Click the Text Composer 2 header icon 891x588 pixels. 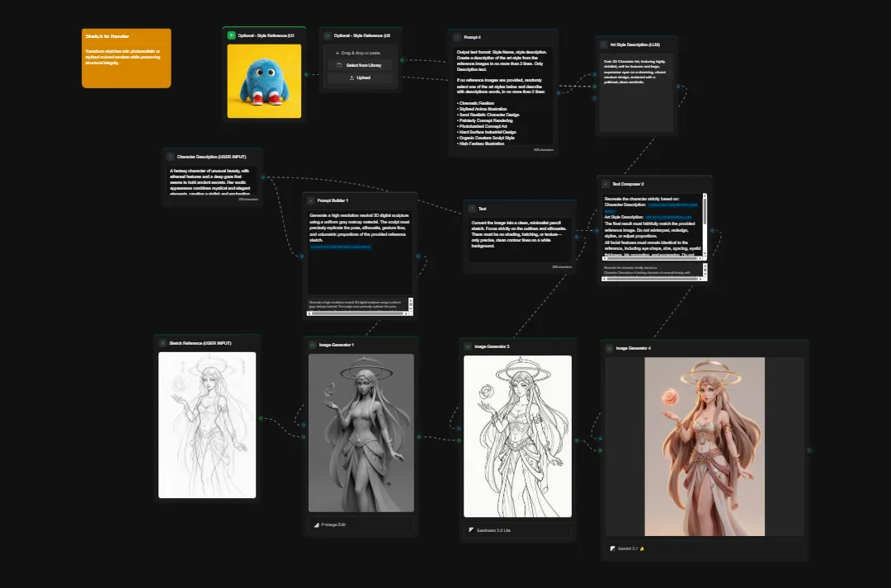pyautogui.click(x=605, y=183)
